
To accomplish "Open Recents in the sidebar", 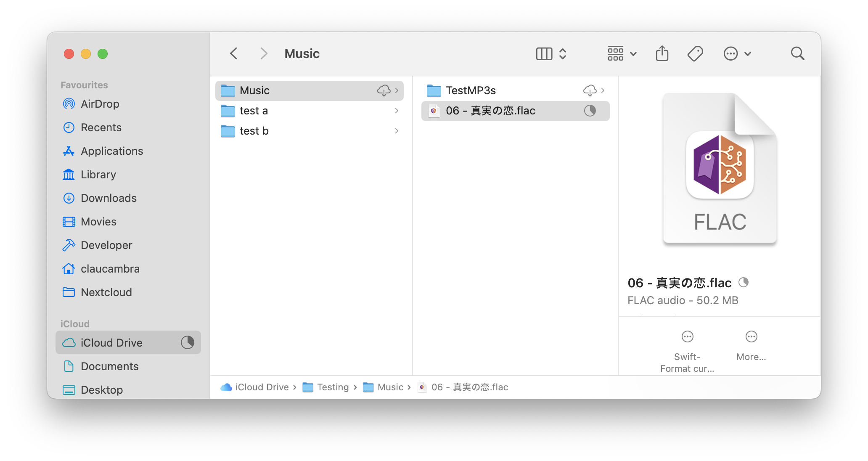I will point(128,127).
